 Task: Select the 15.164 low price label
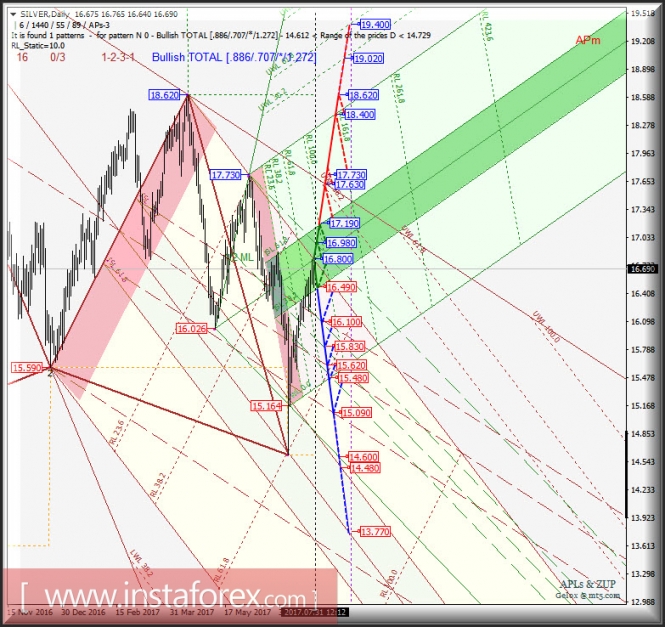[x=266, y=406]
